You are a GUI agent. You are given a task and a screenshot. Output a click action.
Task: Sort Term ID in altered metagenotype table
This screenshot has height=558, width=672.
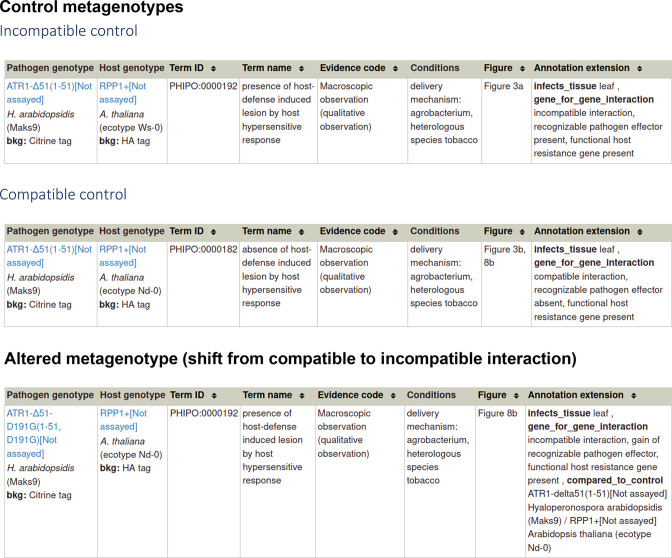click(214, 396)
